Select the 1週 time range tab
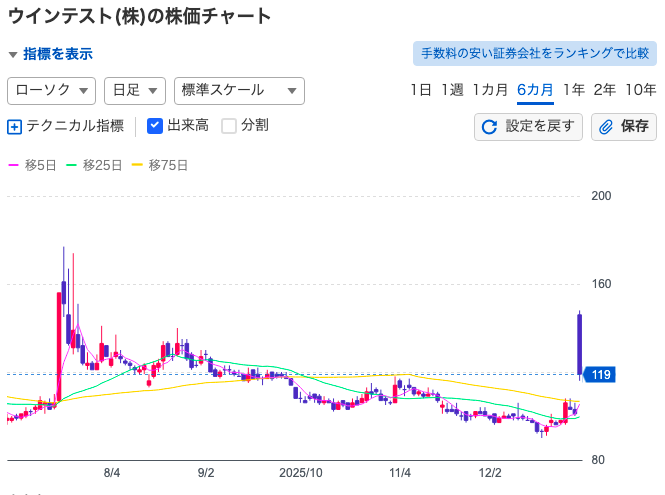The image size is (665, 495). 452,90
